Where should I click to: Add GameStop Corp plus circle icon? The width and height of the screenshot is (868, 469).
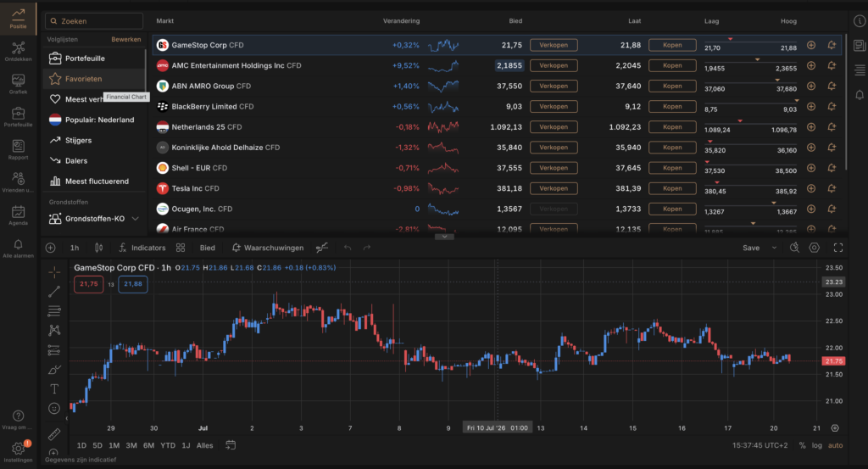(811, 45)
